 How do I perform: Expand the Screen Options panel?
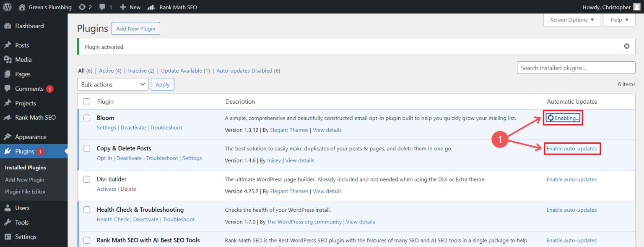coord(572,19)
